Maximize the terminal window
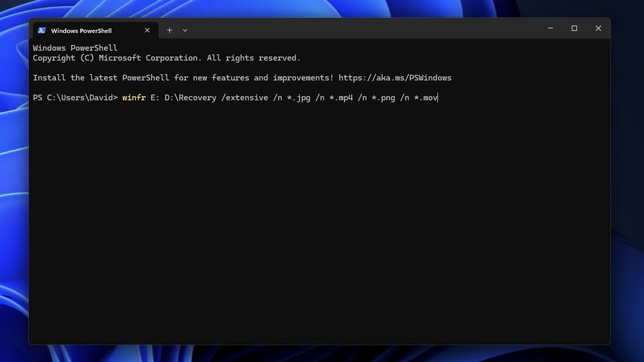Viewport: 644px width, 362px height. 574,28
